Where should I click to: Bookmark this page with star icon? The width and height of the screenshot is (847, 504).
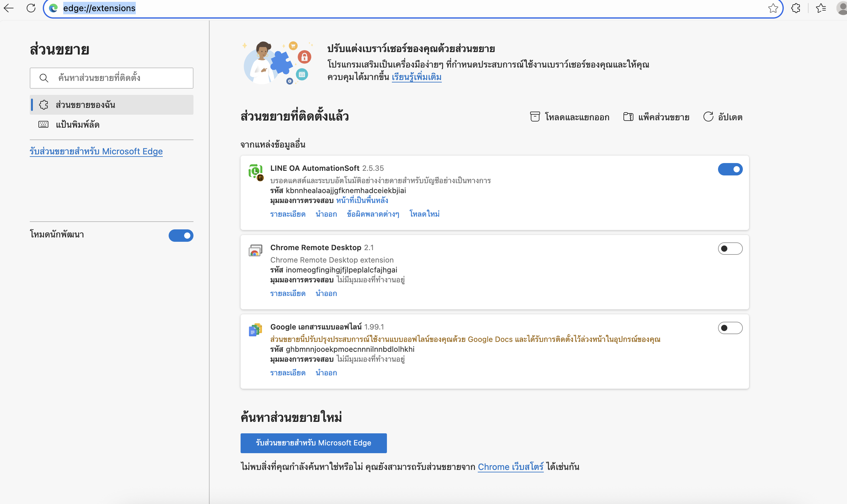pyautogui.click(x=773, y=8)
